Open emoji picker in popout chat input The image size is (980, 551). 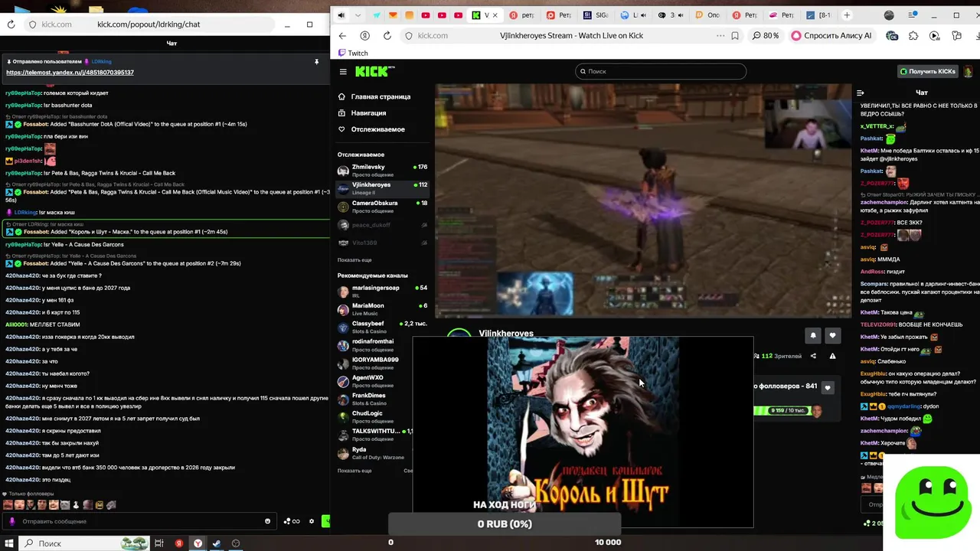[x=267, y=521]
